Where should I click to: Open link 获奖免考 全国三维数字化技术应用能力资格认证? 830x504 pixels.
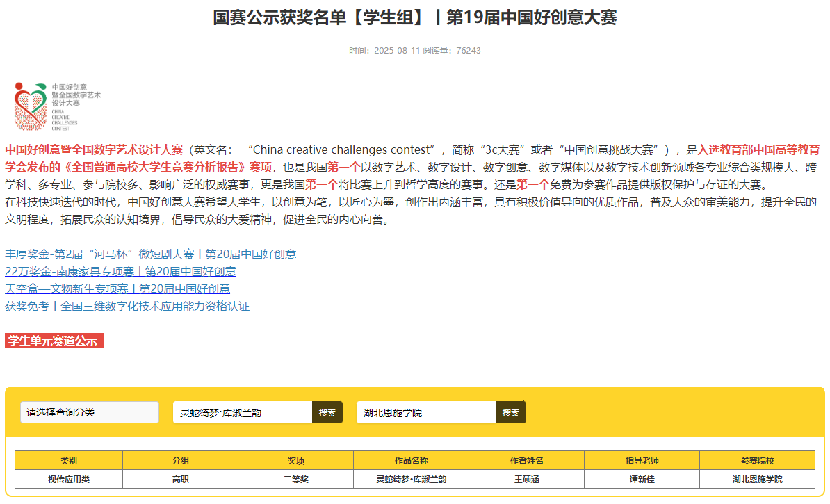click(x=127, y=307)
